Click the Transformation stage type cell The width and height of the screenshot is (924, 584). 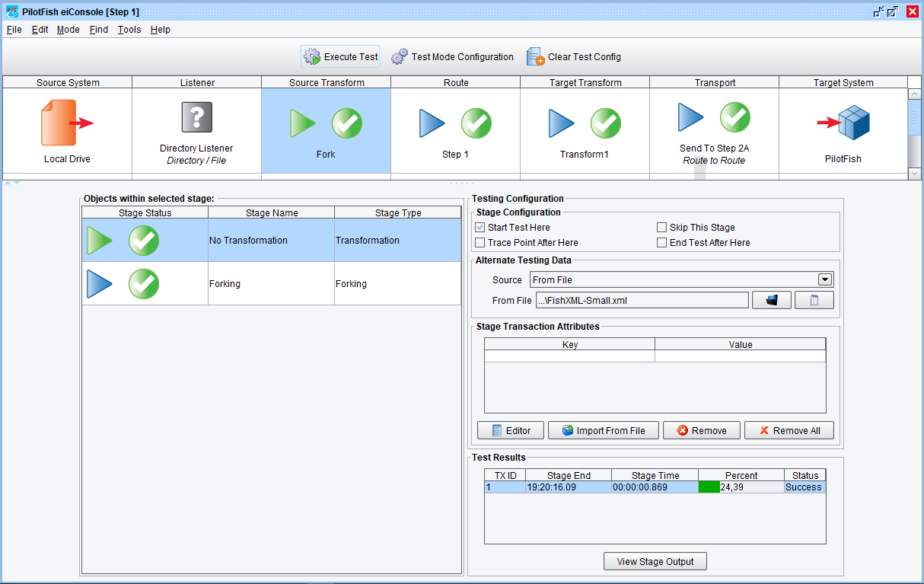pyautogui.click(x=397, y=241)
